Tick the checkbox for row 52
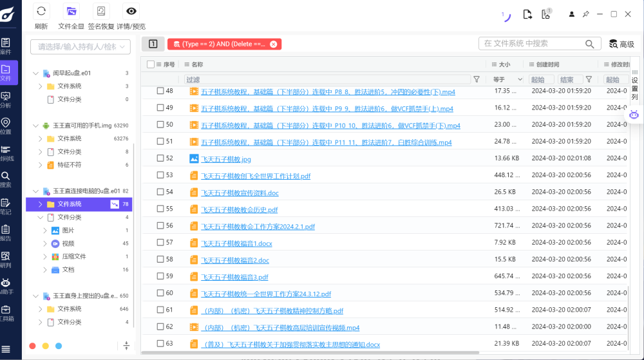This screenshot has height=360, width=644. click(x=160, y=158)
